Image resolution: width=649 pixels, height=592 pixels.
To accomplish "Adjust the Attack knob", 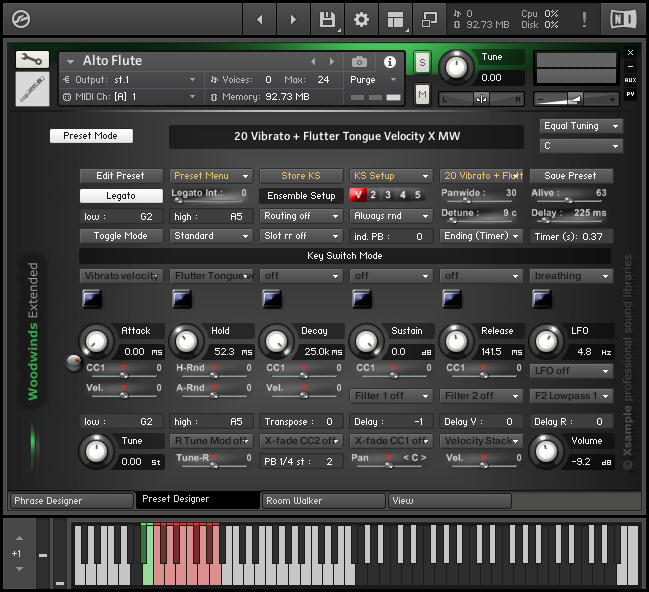I will click(x=96, y=342).
